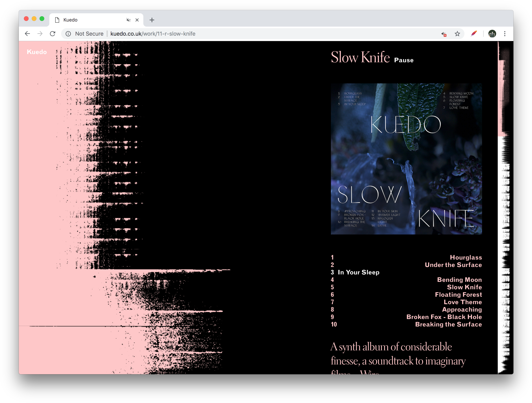Go back to the previous page
This screenshot has height=403, width=532.
click(27, 34)
